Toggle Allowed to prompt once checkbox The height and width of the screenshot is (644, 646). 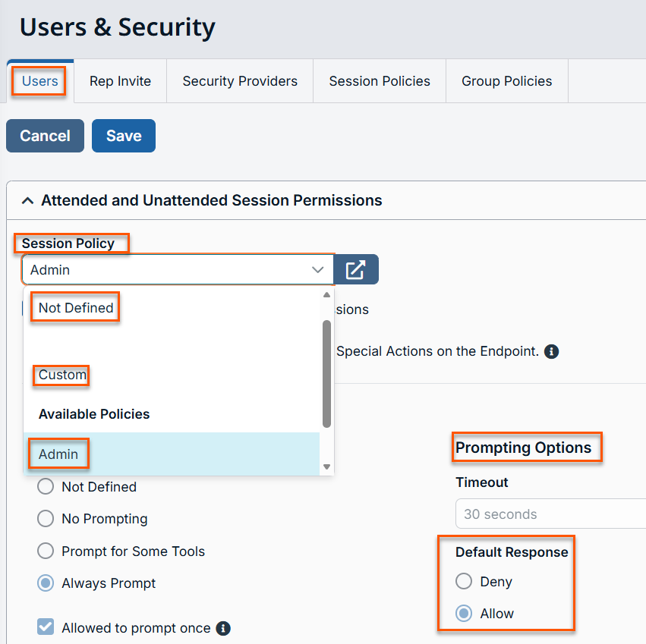point(46,627)
